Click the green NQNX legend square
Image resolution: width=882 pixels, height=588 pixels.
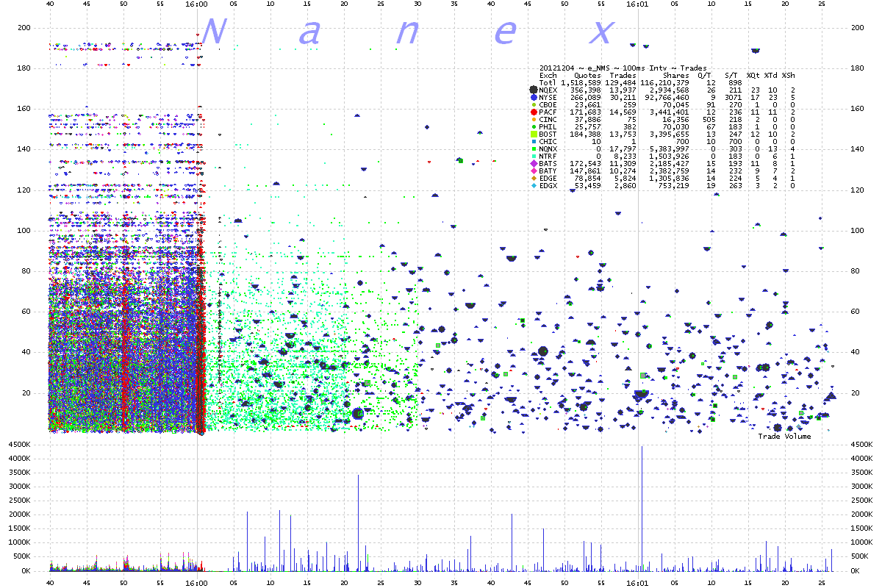(533, 148)
